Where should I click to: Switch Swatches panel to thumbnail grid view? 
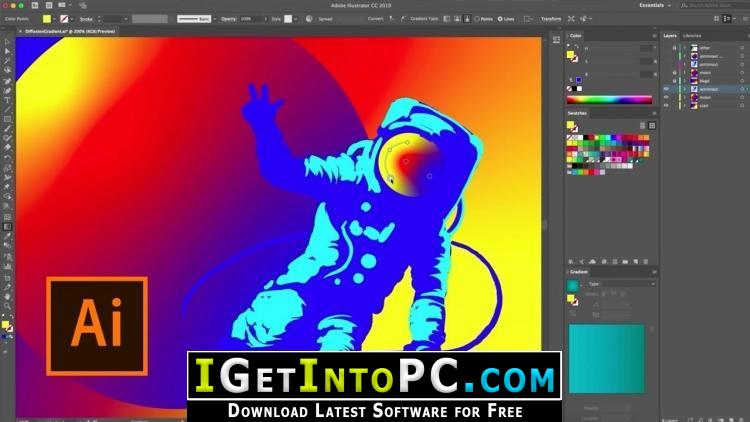coord(651,125)
